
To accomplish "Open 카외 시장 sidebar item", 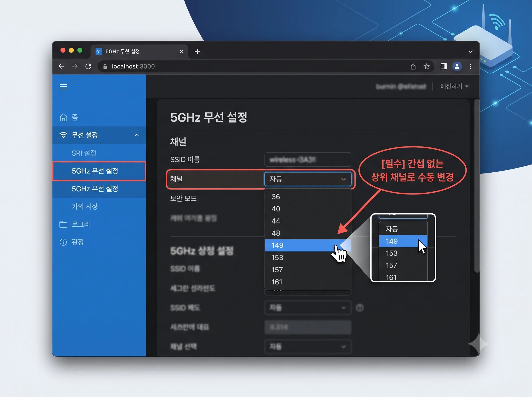I will tap(99, 206).
